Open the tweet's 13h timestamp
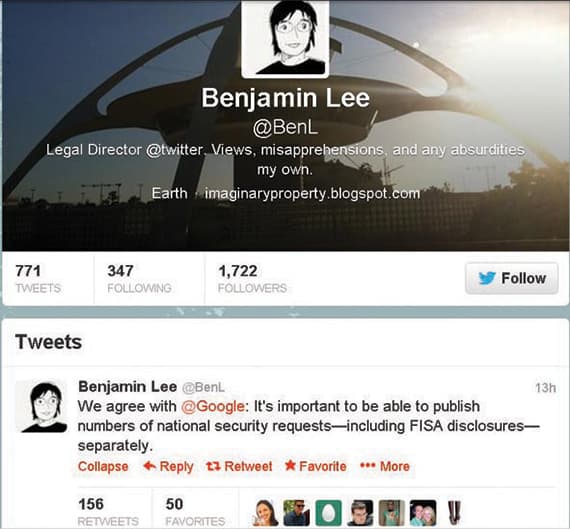Screen dimensions: 570x529 546,388
